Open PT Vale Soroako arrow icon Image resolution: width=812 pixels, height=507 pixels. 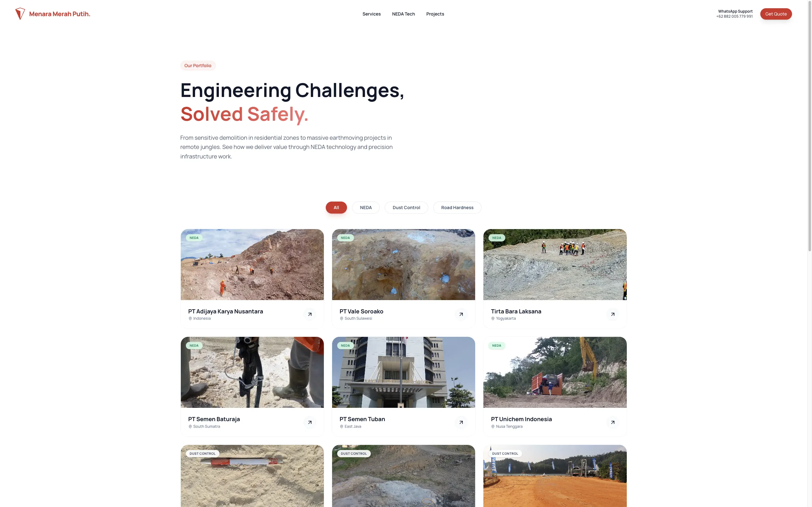click(x=461, y=315)
